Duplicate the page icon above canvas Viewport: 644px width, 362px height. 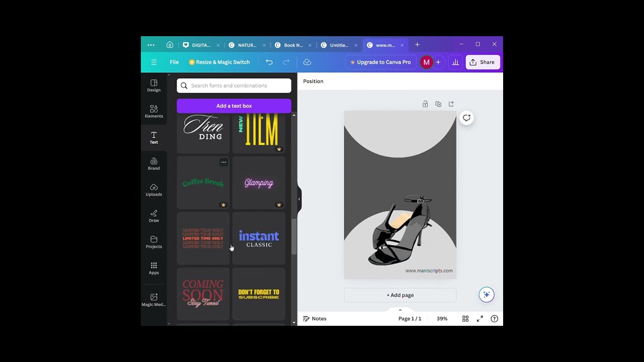[x=438, y=104]
